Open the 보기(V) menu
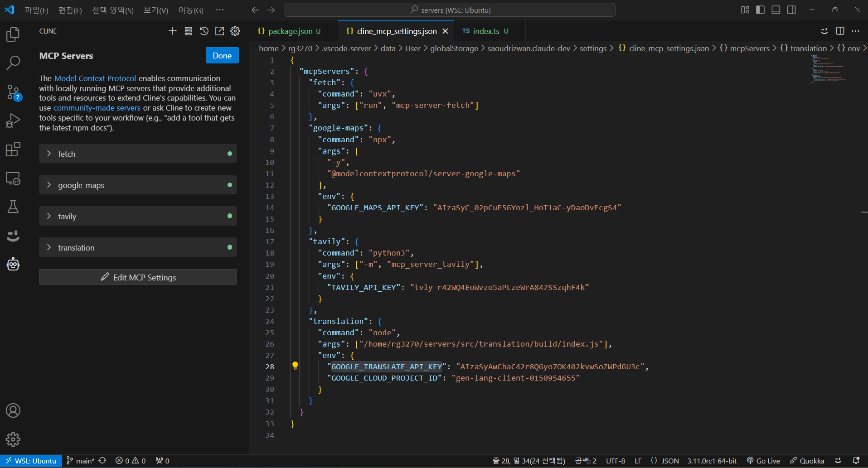Screen dimensions: 868x468 [x=156, y=10]
